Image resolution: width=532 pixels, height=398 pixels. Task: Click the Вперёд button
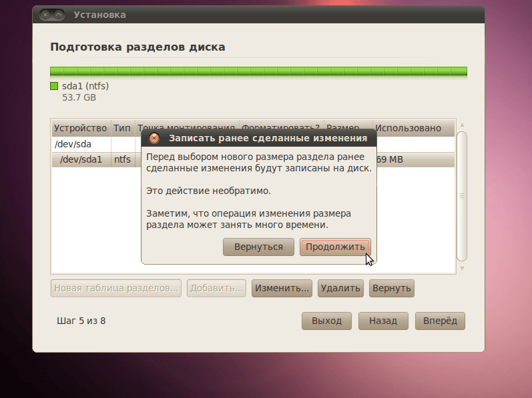(x=440, y=321)
